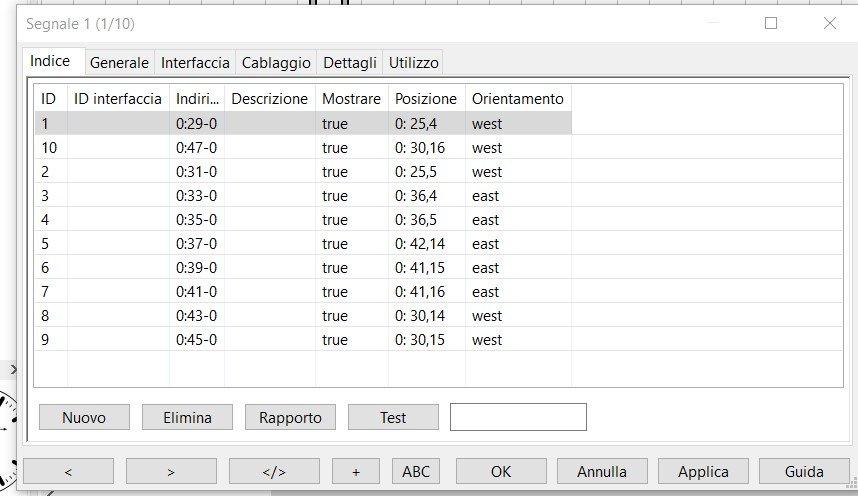This screenshot has width=858, height=496.
Task: Maximize the Segnale dialog window
Action: pos(771,23)
